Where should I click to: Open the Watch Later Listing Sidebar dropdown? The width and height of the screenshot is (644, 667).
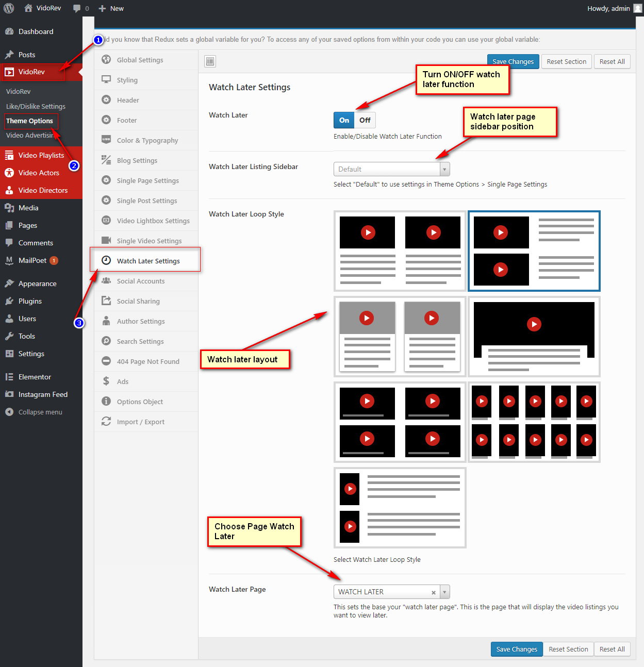(x=391, y=169)
